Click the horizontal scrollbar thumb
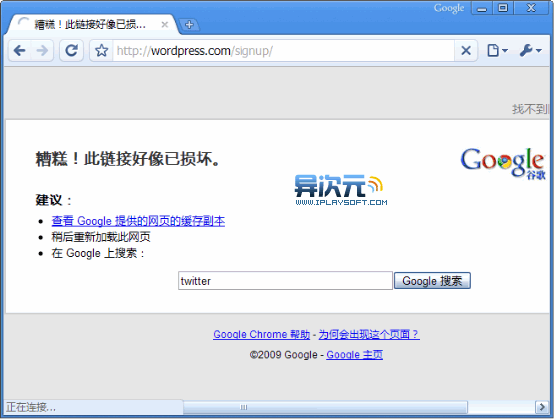 click(325, 407)
